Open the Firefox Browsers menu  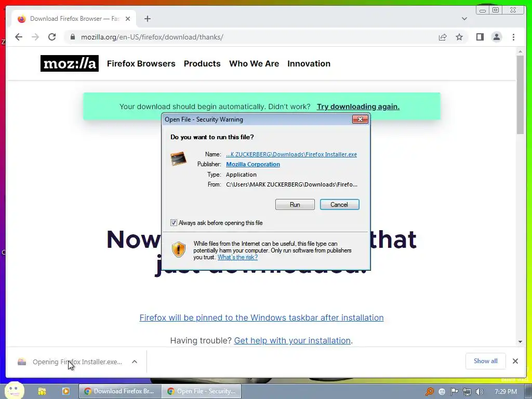[141, 63]
